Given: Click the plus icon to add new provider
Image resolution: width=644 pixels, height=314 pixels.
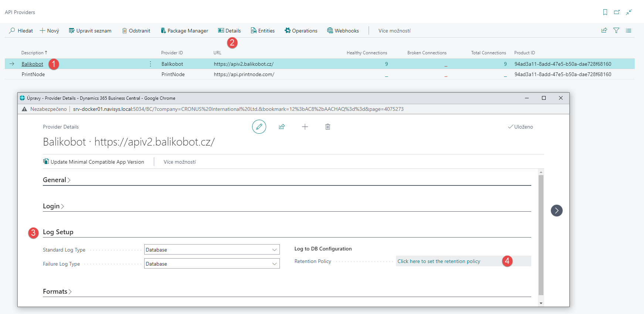Looking at the screenshot, I should pyautogui.click(x=305, y=127).
